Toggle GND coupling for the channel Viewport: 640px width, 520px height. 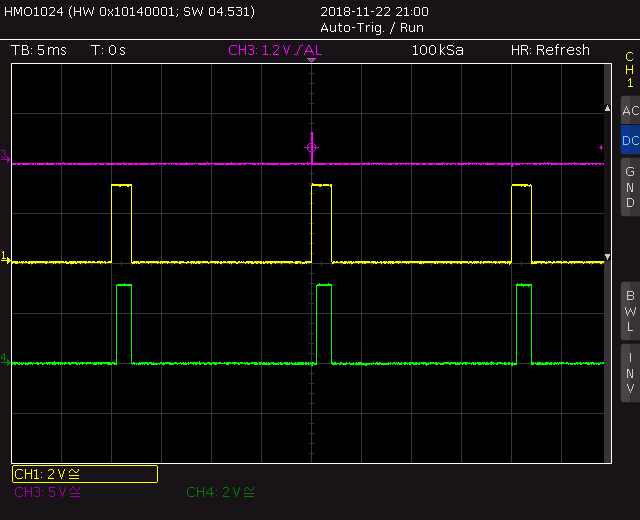630,187
